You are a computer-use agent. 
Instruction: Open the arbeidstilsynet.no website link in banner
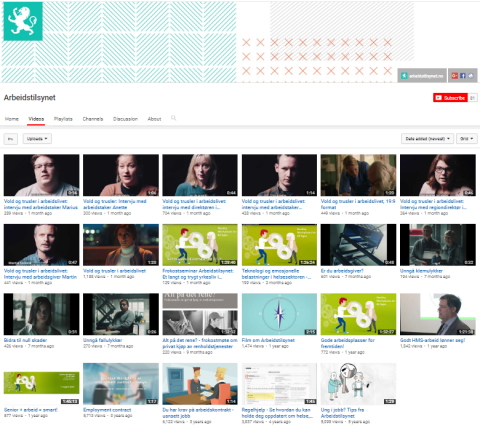click(422, 76)
